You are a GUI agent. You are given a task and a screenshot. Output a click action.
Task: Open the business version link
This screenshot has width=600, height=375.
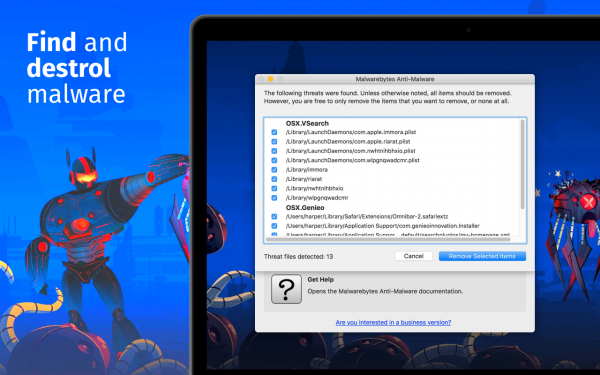click(393, 323)
